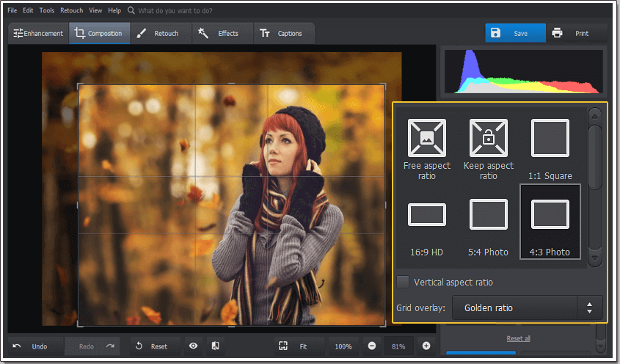Click the before/after compare icon
This screenshot has height=364, width=620.
coord(216,346)
